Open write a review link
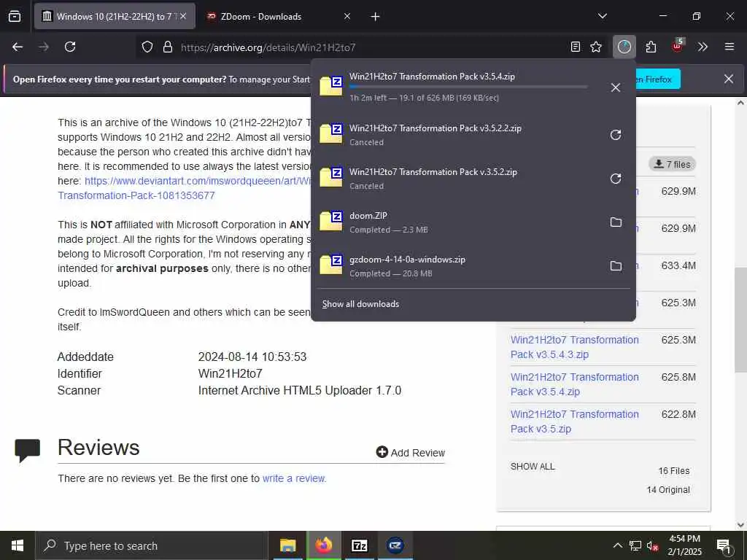 pyautogui.click(x=293, y=478)
